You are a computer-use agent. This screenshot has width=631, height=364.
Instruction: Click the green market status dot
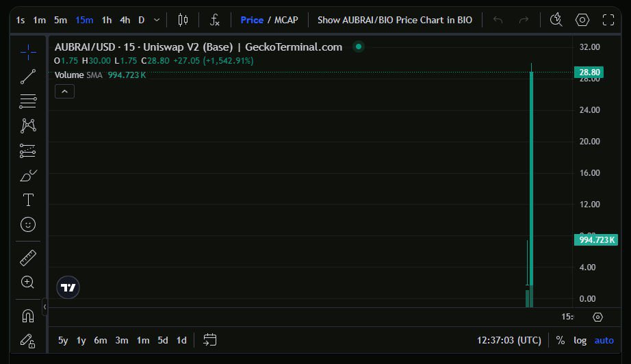[x=358, y=47]
